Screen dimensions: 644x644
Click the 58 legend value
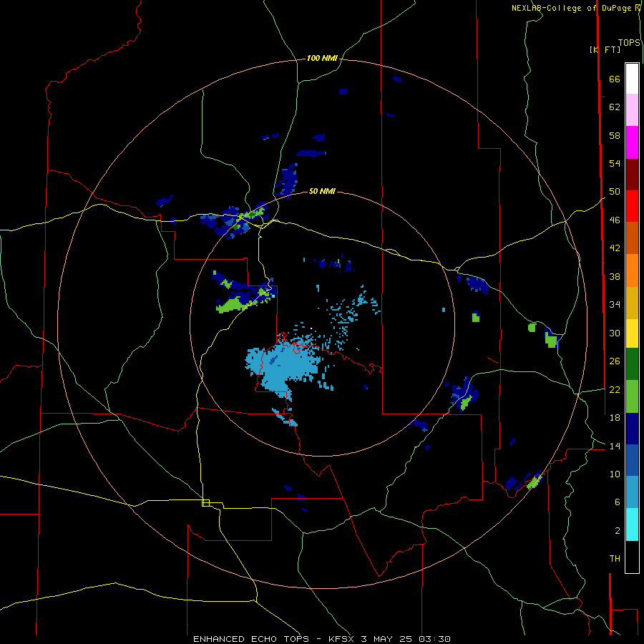point(615,135)
